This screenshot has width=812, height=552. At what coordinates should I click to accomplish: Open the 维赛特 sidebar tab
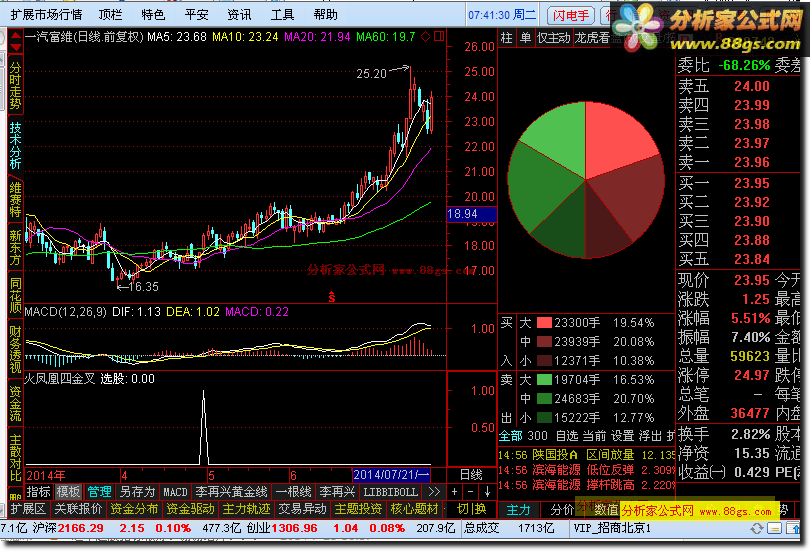click(15, 199)
